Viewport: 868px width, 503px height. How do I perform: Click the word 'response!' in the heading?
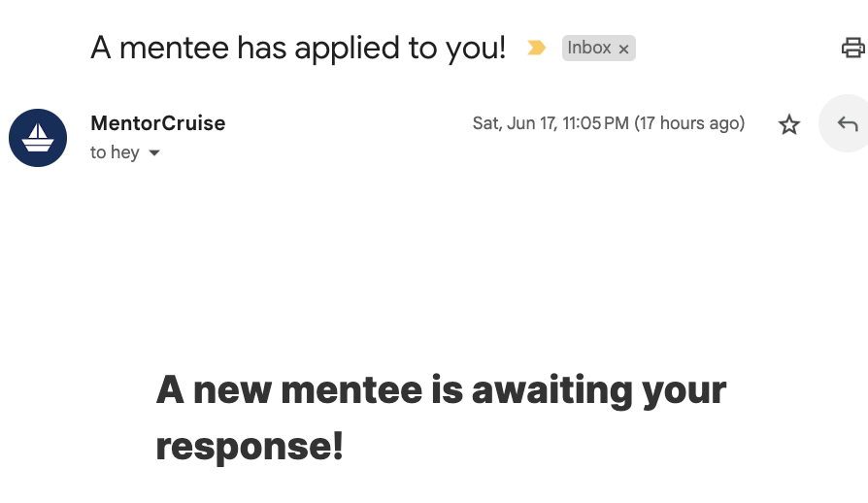coord(250,446)
